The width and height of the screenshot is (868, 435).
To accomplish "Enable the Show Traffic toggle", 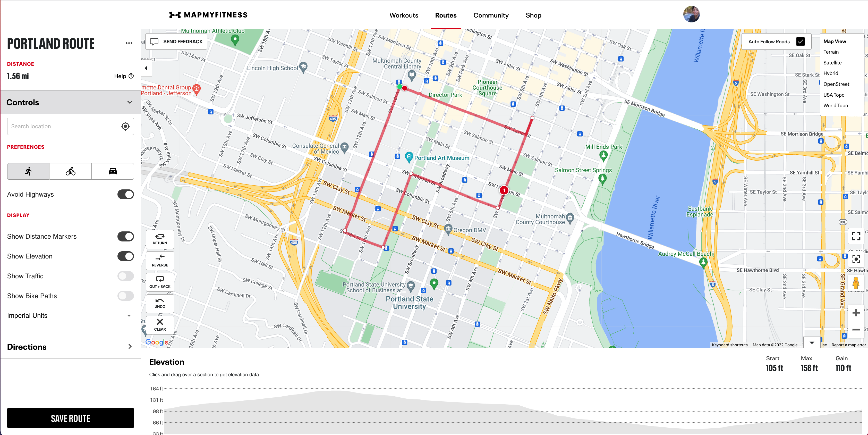I will click(x=126, y=276).
